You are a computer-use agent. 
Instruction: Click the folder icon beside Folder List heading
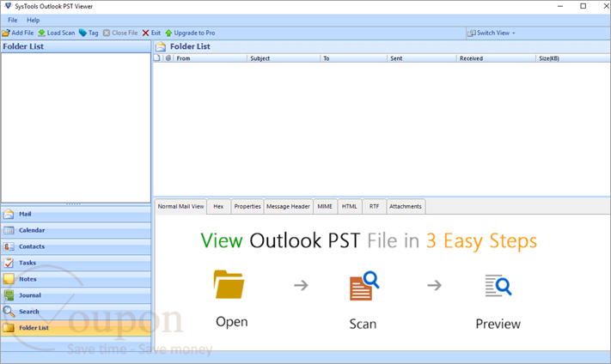tap(161, 47)
